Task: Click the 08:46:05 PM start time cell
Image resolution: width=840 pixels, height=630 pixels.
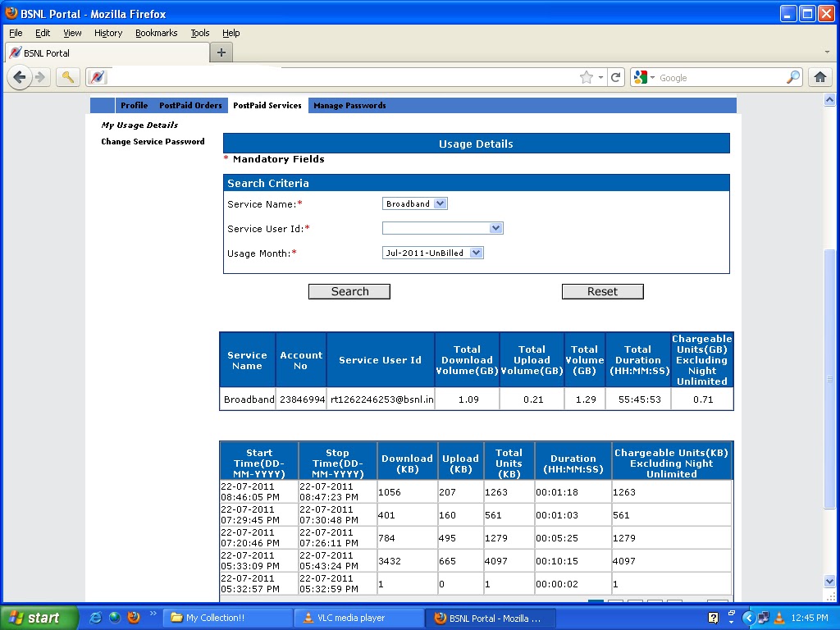Action: (258, 492)
